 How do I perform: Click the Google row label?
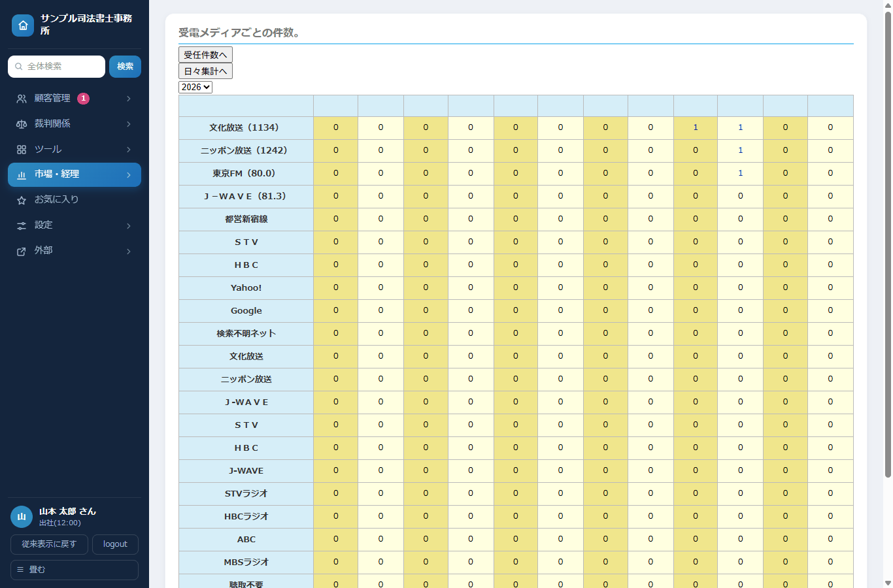[246, 311]
